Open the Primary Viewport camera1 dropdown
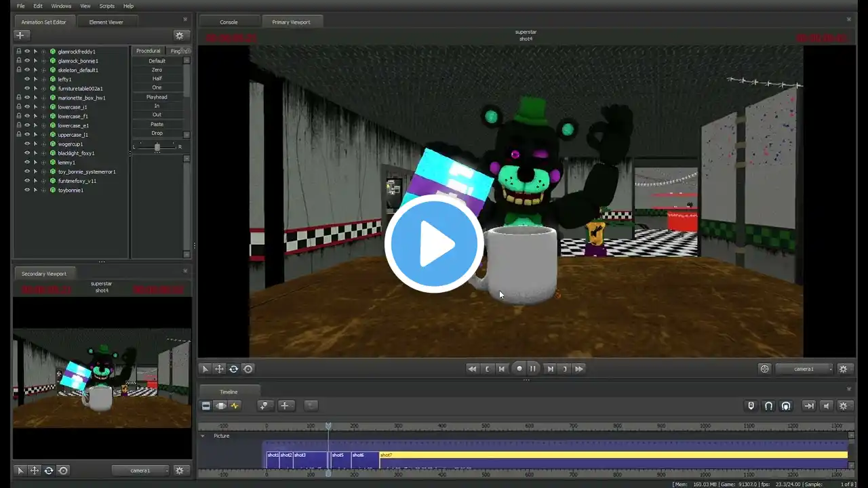This screenshot has height=488, width=868. point(804,369)
